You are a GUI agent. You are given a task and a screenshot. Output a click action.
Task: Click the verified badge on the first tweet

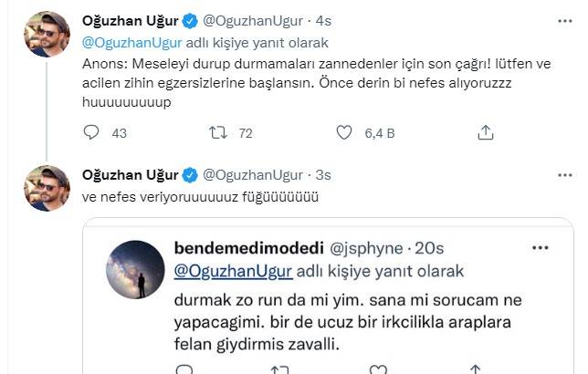click(189, 22)
